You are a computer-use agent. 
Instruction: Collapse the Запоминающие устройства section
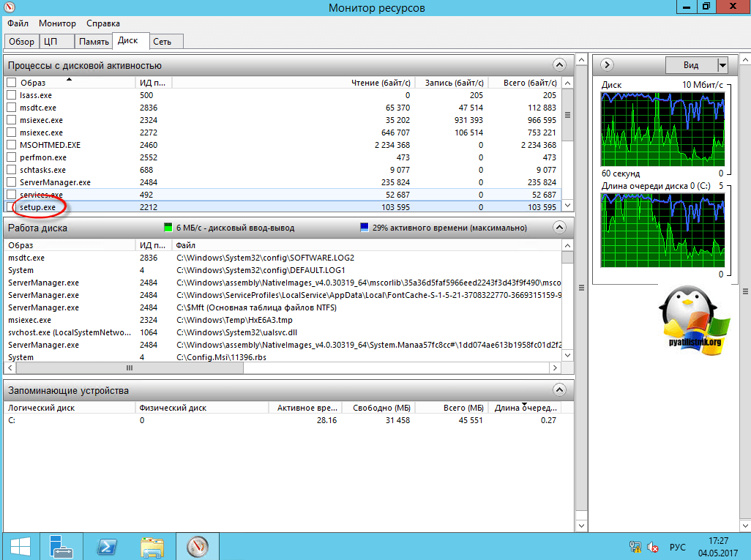[x=559, y=390]
